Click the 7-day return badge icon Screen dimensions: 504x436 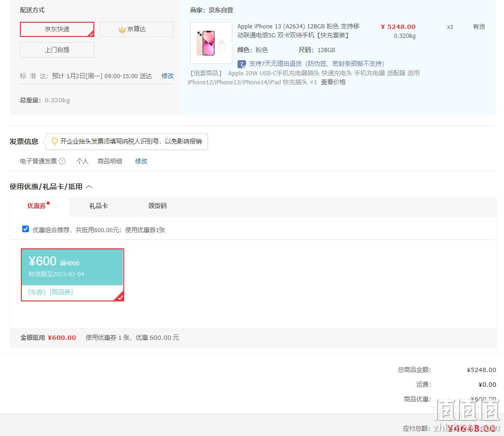point(242,64)
